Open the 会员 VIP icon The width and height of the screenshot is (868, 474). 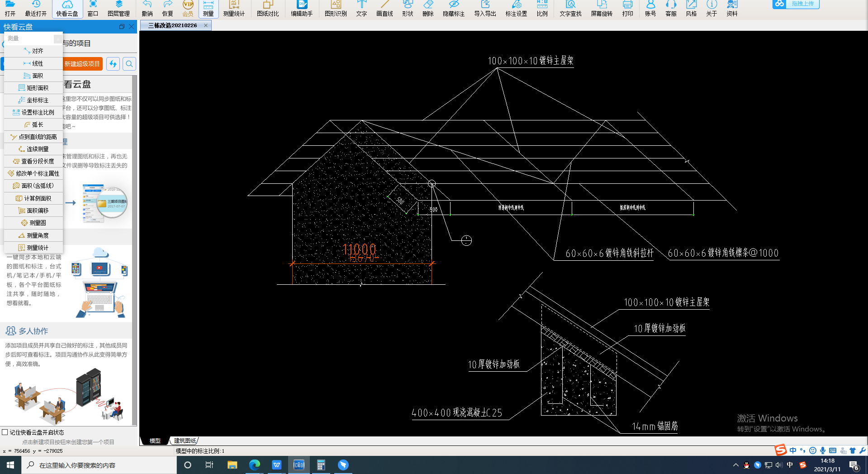pyautogui.click(x=188, y=9)
